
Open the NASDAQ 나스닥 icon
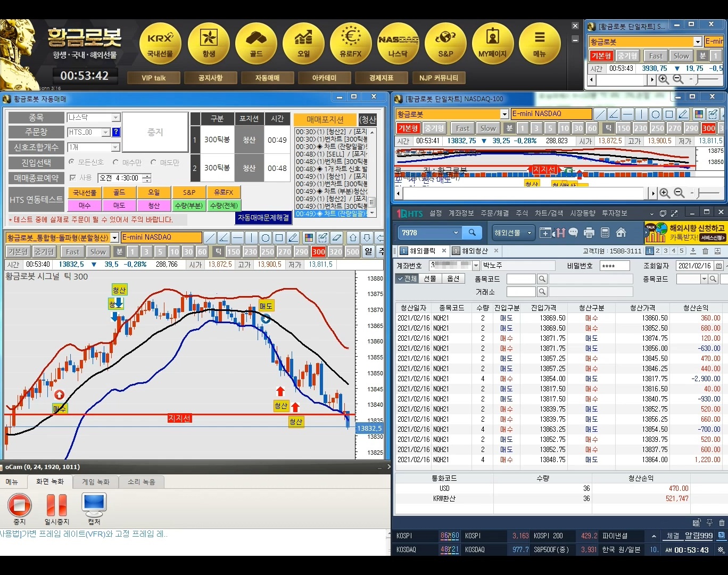(398, 44)
